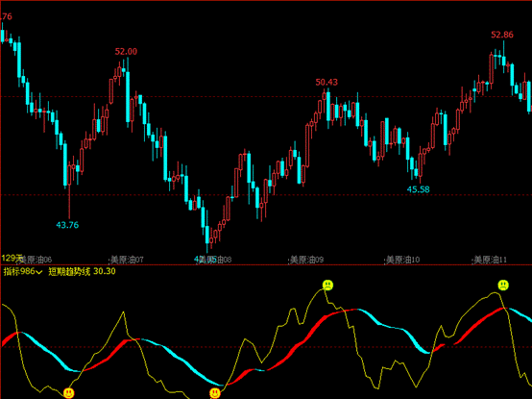The image size is (532, 399).
Task: Click the candlestick at the 52.86 peak
Action: 503,58
